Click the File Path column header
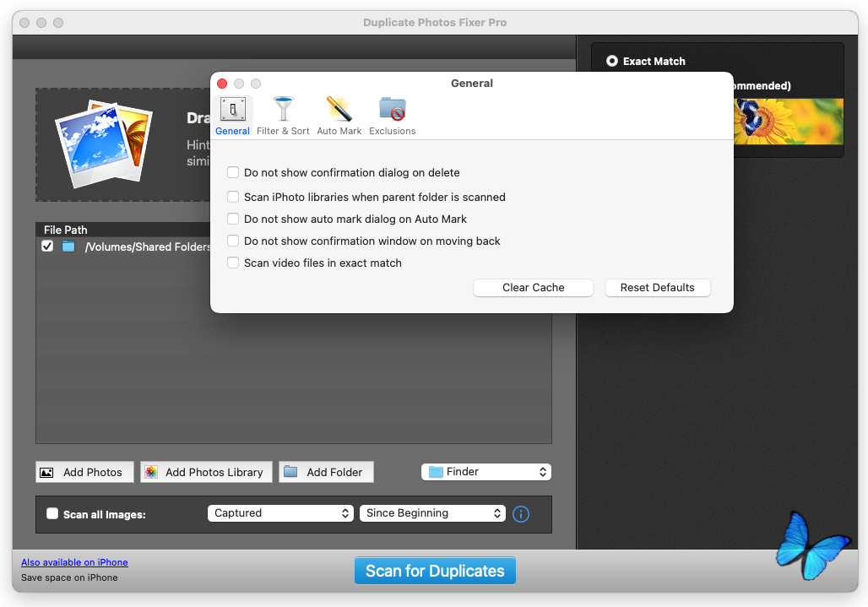 [65, 230]
